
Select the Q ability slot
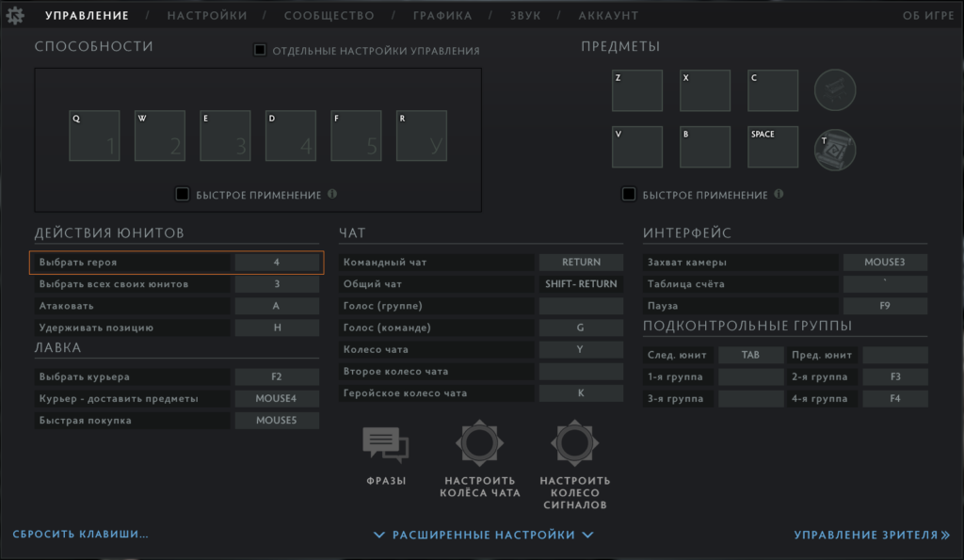pos(95,136)
